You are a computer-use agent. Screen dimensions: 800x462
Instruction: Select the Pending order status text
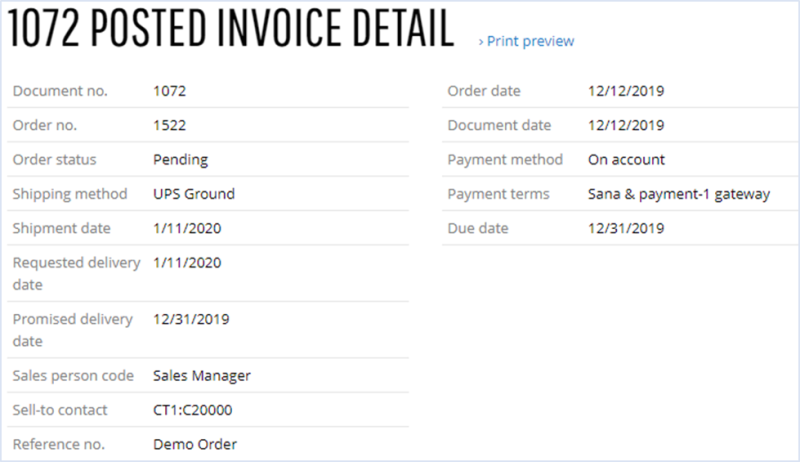pyautogui.click(x=181, y=160)
